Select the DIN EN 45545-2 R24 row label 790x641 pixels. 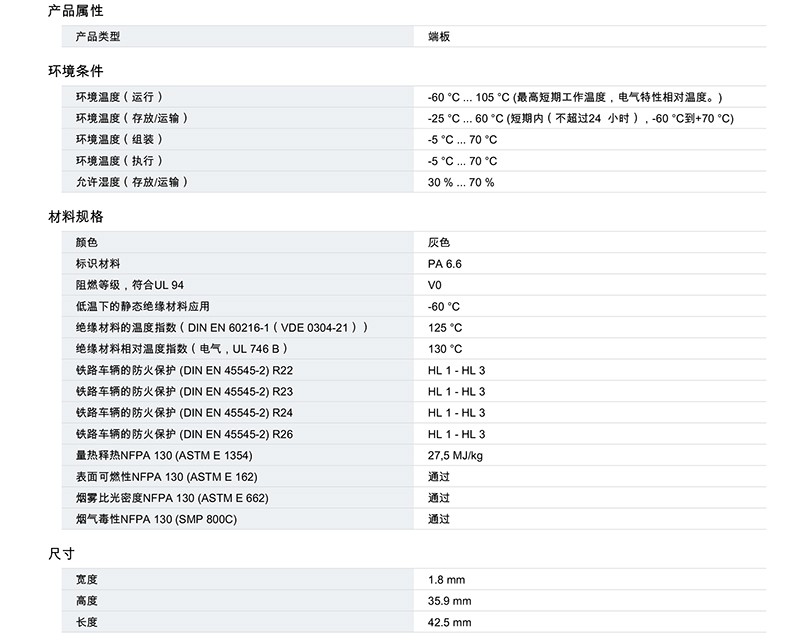pos(184,412)
